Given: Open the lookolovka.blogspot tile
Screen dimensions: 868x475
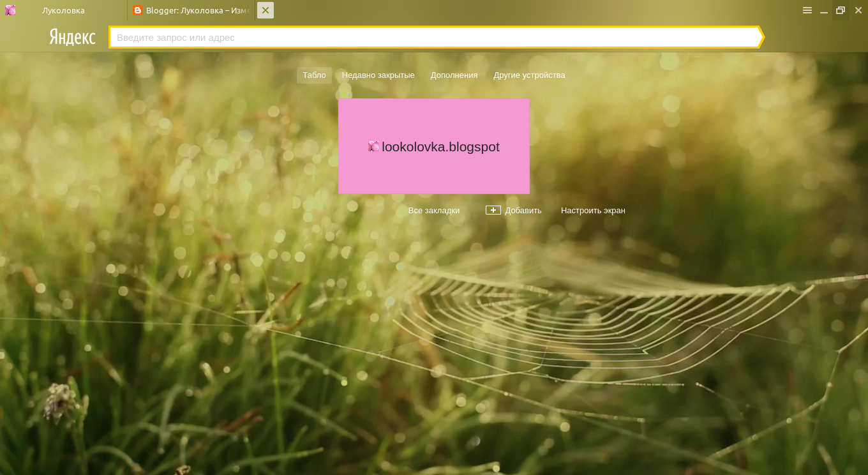Looking at the screenshot, I should (x=434, y=146).
